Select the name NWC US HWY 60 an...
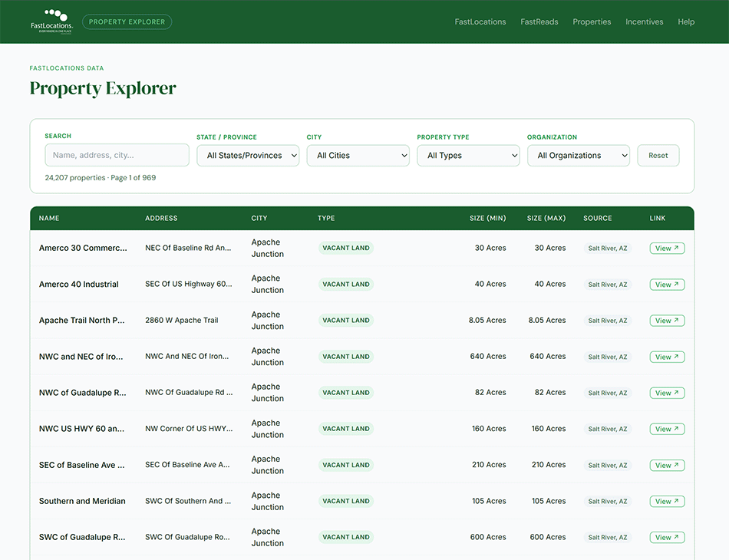Viewport: 729px width, 560px height. point(81,429)
